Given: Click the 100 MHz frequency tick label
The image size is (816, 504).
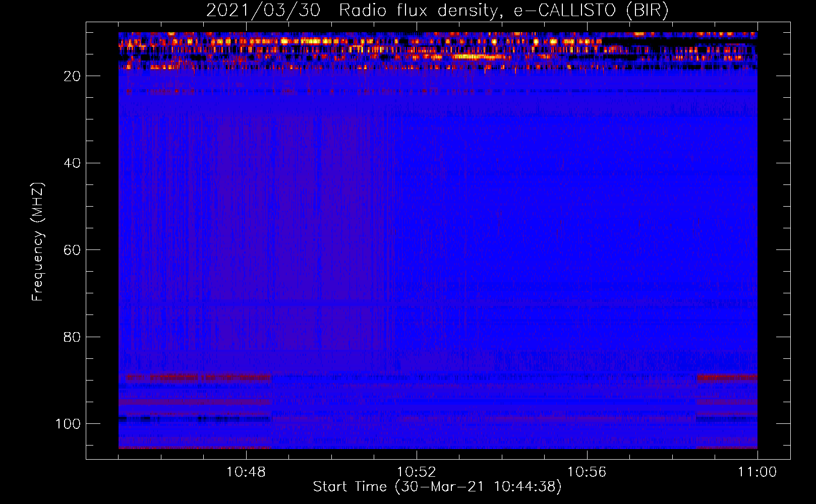Looking at the screenshot, I should point(68,424).
